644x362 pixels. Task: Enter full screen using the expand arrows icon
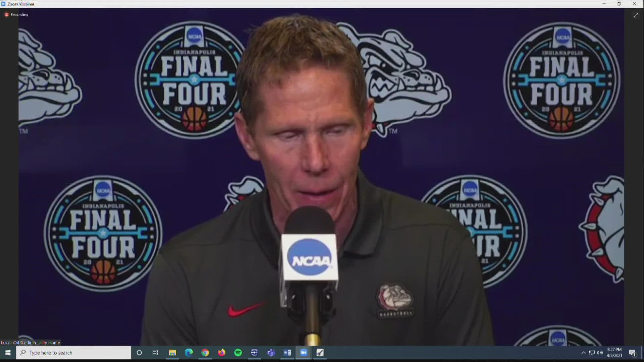(636, 15)
